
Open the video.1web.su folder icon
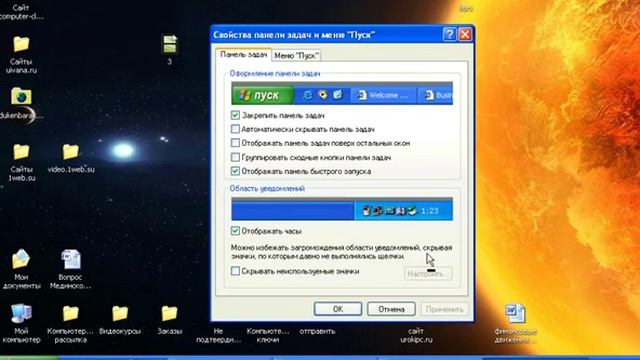point(71,152)
